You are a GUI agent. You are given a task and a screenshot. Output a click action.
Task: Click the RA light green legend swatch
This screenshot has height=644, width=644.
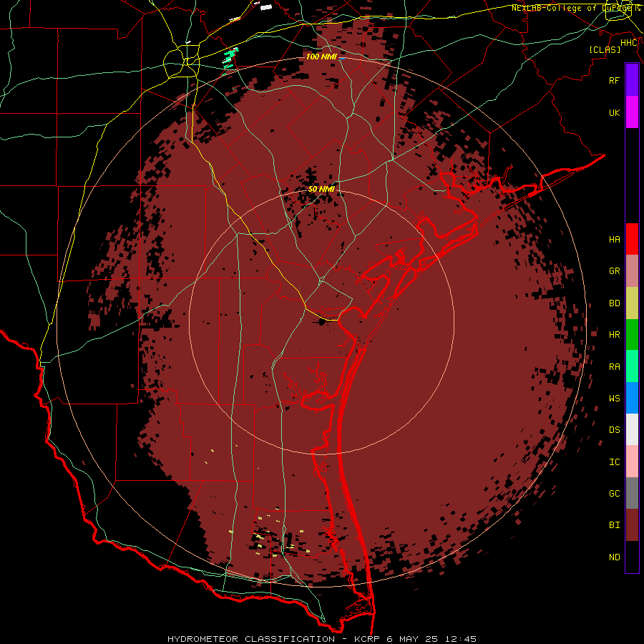point(632,366)
